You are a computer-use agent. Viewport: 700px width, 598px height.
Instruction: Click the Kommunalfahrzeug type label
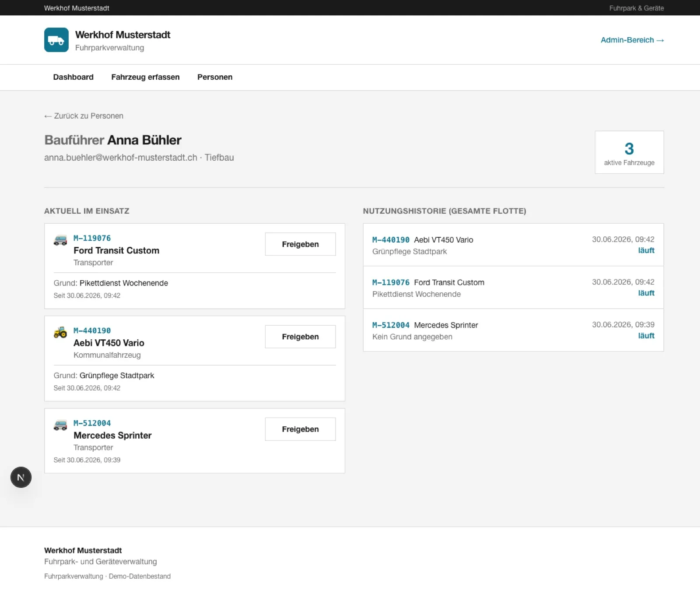click(x=107, y=355)
